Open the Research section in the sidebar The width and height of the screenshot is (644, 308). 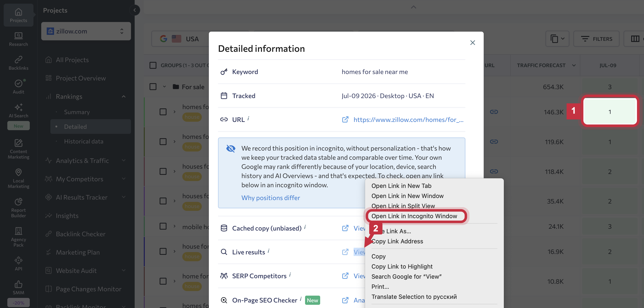(18, 39)
